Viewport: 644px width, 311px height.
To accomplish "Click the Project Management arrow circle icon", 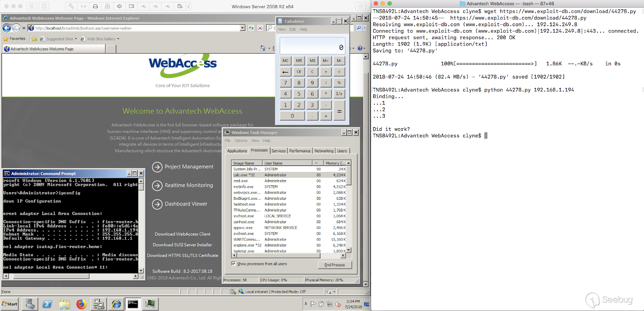I will point(157,167).
